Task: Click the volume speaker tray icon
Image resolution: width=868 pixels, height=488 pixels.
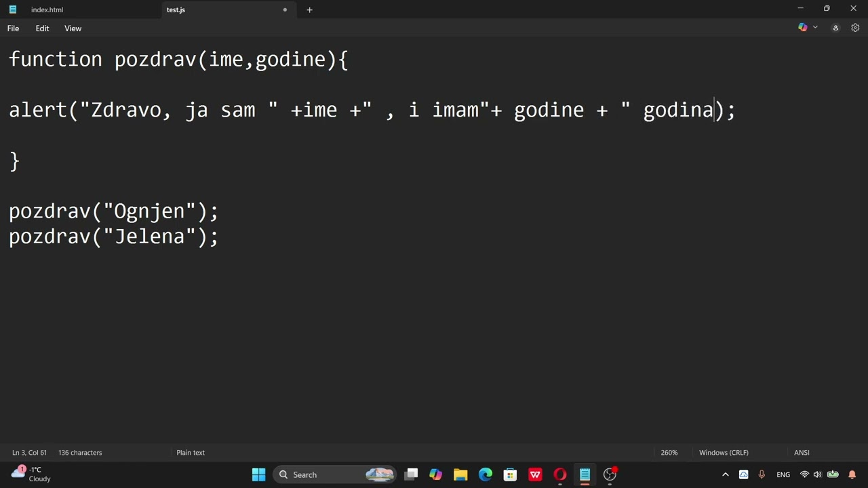Action: (x=817, y=474)
